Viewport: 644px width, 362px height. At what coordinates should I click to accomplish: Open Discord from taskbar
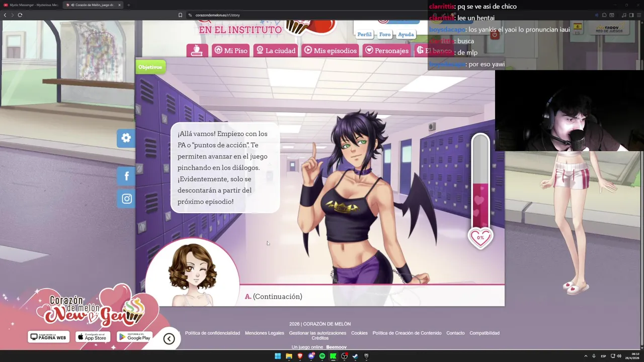tap(311, 356)
